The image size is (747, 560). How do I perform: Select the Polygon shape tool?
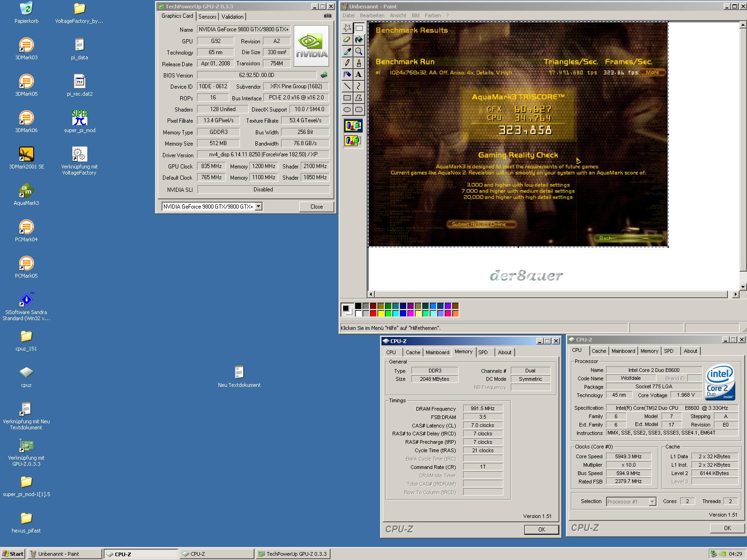pyautogui.click(x=359, y=98)
